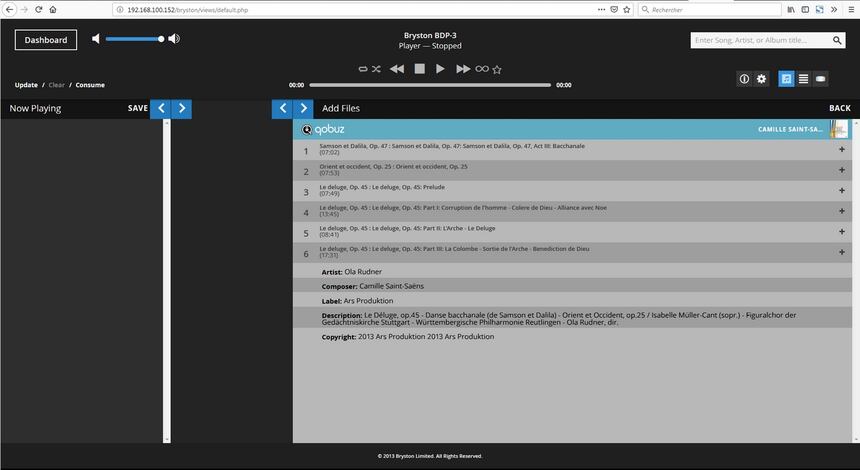Select track Part II: L'Arche - Le Deluge
Image resolution: width=860 pixels, height=470 pixels.
tap(572, 232)
